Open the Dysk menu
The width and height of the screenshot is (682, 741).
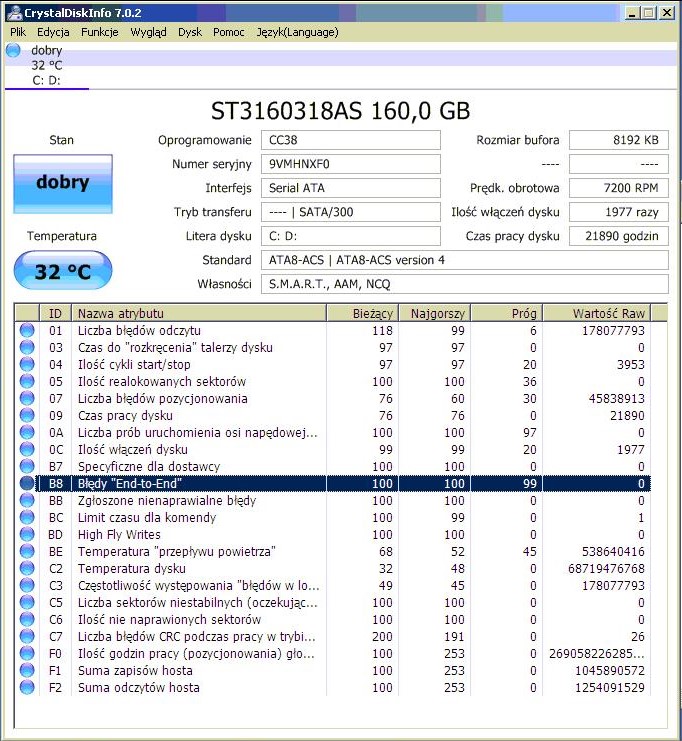coord(190,32)
